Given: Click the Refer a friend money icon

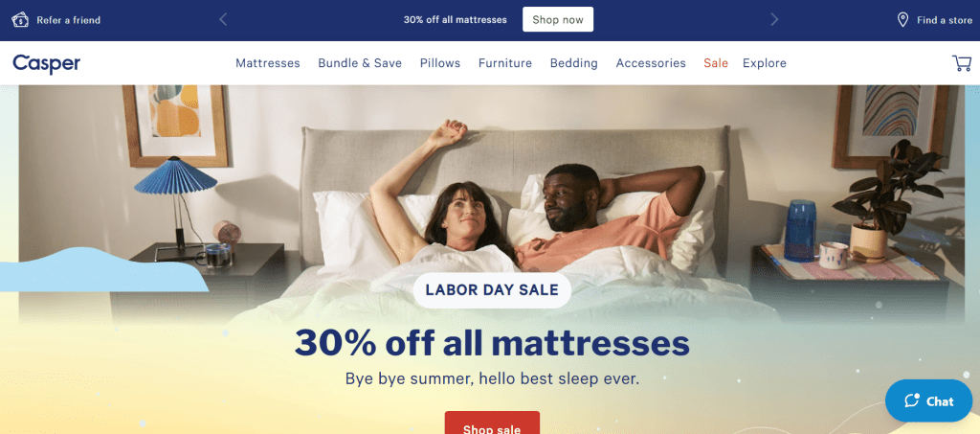Looking at the screenshot, I should point(20,20).
